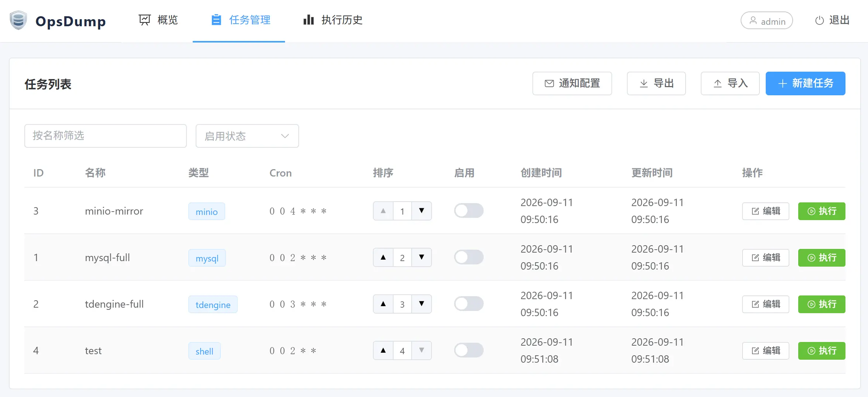Image resolution: width=868 pixels, height=397 pixels.
Task: Open the 启用状态 filter dropdown
Action: (247, 136)
